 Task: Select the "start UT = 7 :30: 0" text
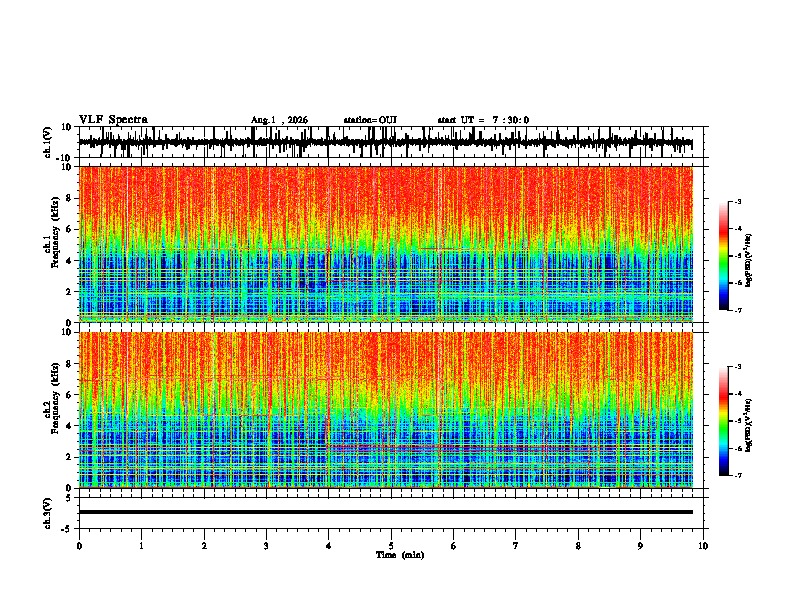click(483, 120)
